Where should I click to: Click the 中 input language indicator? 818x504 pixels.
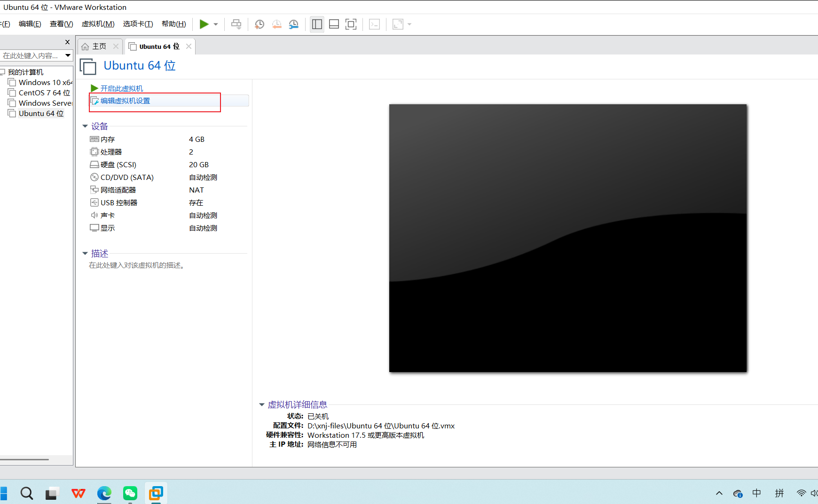pos(756,493)
